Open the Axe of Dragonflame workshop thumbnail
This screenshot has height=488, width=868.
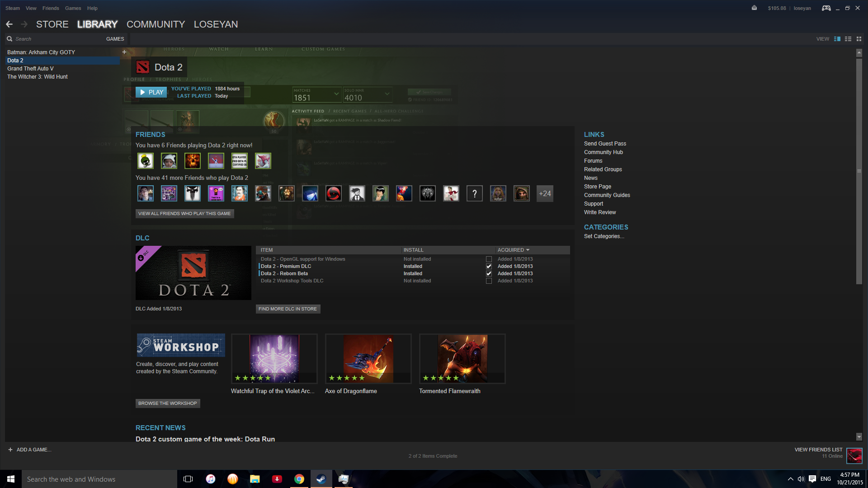(368, 359)
